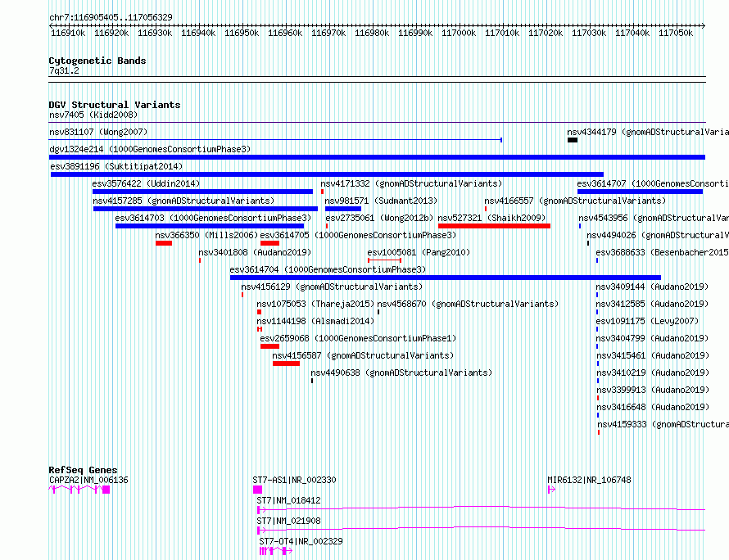Open variant nsv831107 (Wong2007)
729x560 pixels.
coord(98,132)
